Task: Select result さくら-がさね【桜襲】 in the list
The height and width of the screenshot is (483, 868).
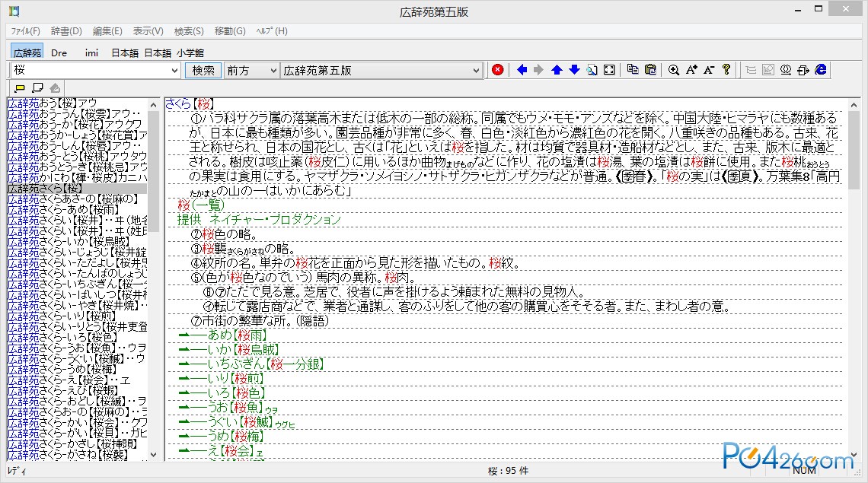Action: coord(77,455)
